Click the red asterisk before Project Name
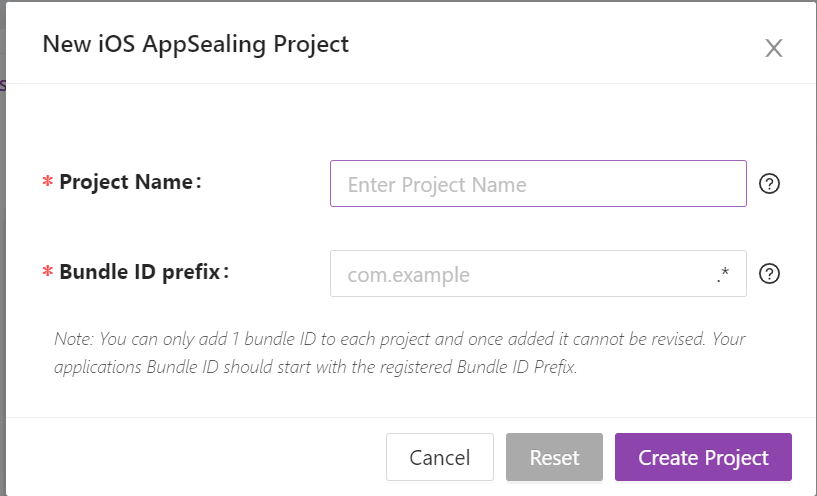The width and height of the screenshot is (817, 496). coord(48,182)
